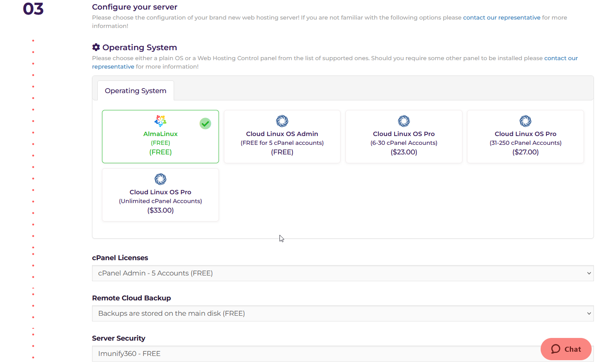Click the (FREE for 5 cPanel accounts) text
The image size is (597, 364).
click(x=282, y=143)
